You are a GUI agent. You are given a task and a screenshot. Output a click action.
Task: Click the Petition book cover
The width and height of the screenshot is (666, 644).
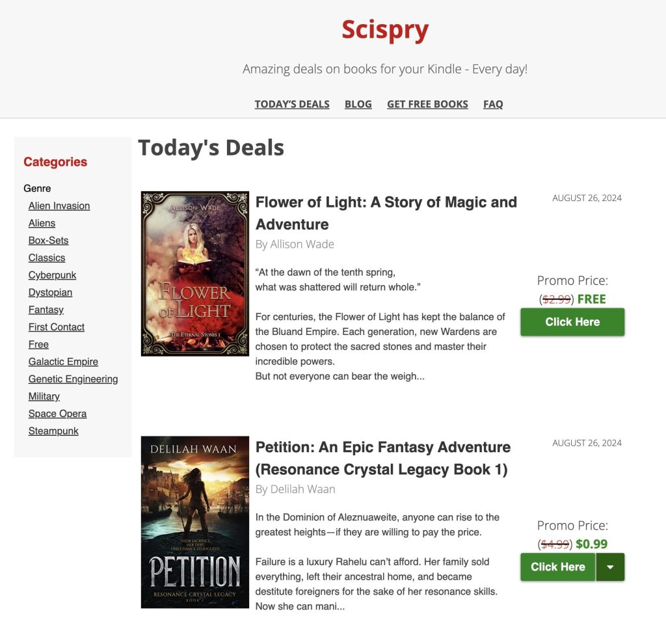194,522
